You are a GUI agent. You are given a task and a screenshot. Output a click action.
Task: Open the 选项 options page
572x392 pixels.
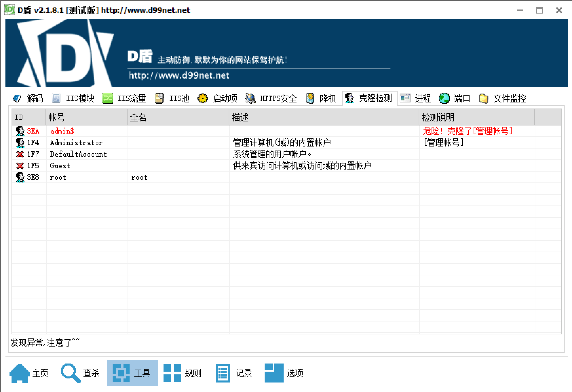(284, 373)
